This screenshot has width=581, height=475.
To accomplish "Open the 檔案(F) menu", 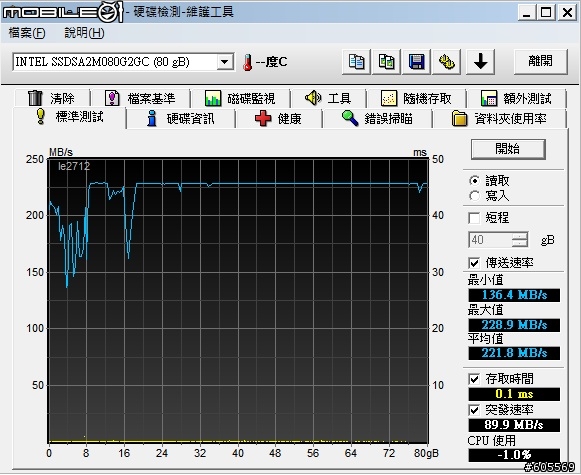I will (x=27, y=33).
